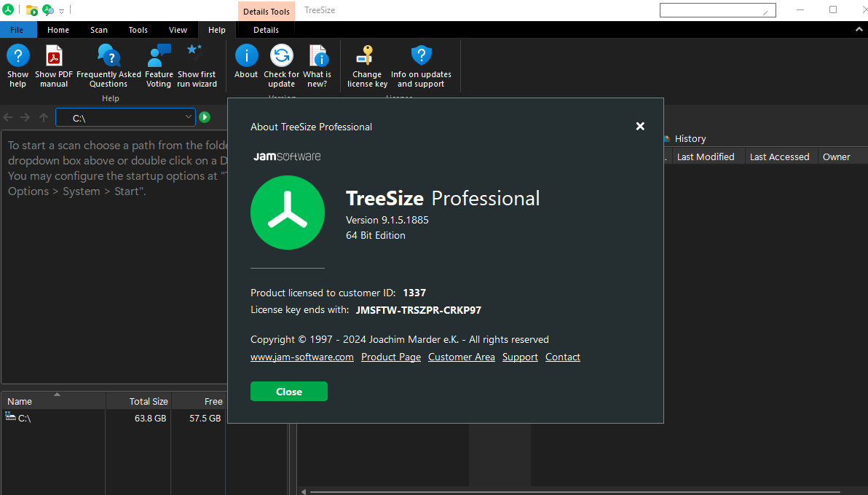Sort by Total Size column header
The height and width of the screenshot is (495, 868).
point(138,401)
